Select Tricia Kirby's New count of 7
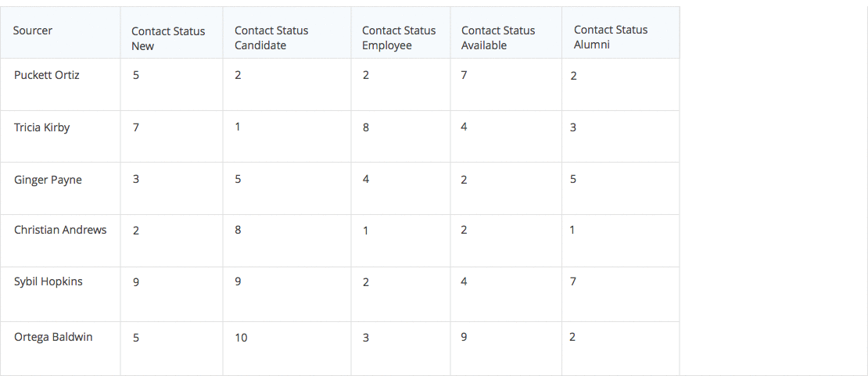 pos(136,127)
